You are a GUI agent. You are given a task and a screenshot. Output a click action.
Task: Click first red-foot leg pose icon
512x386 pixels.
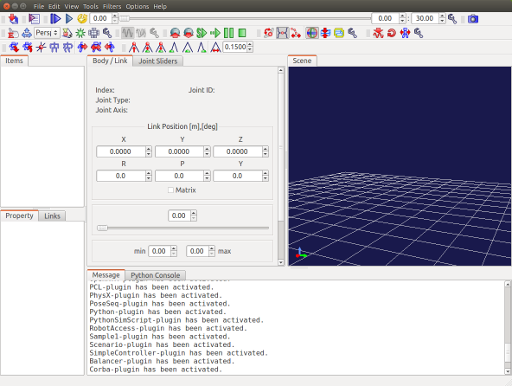click(x=134, y=47)
